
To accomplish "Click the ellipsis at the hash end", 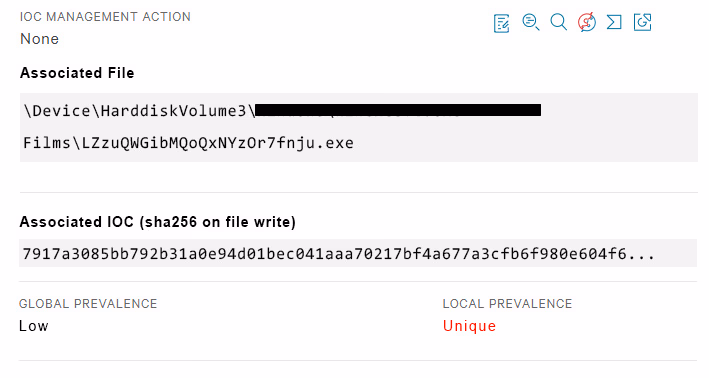I will pos(643,256).
